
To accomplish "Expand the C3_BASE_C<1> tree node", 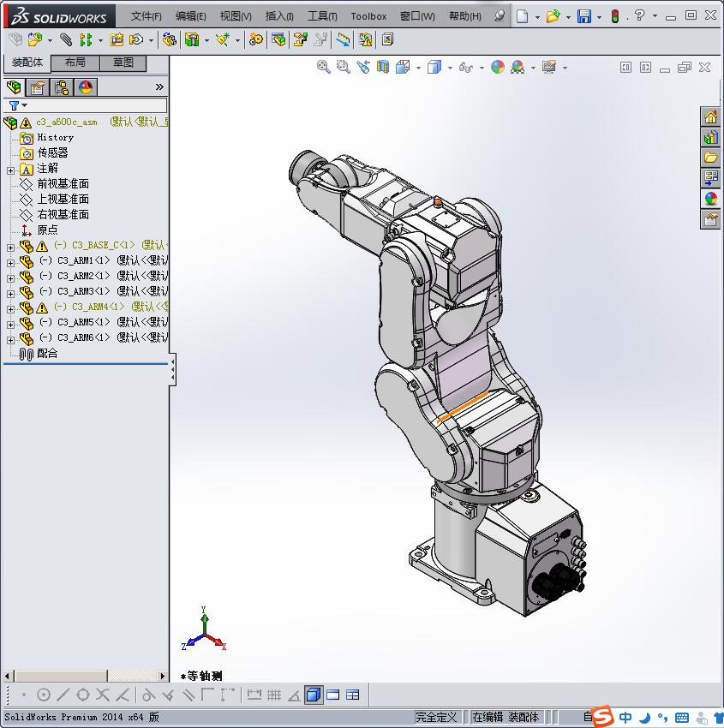I will (x=10, y=248).
